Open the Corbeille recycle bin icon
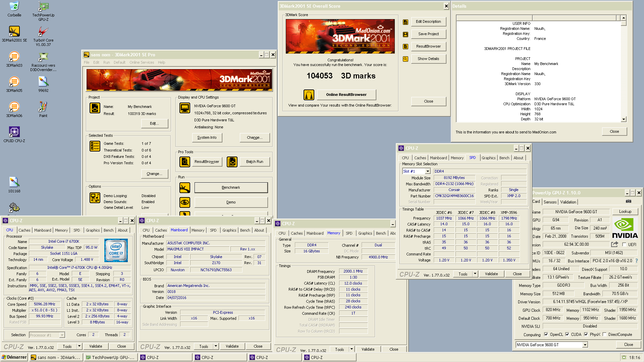The width and height of the screenshot is (644, 362). click(14, 9)
